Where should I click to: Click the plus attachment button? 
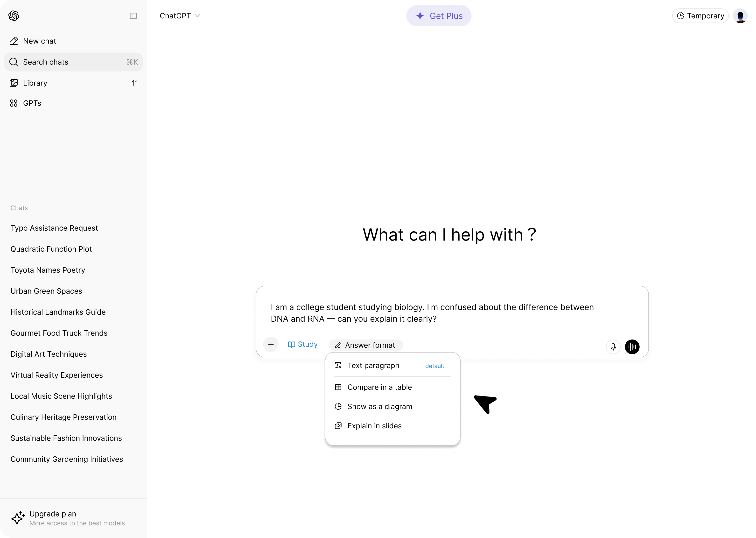(271, 345)
